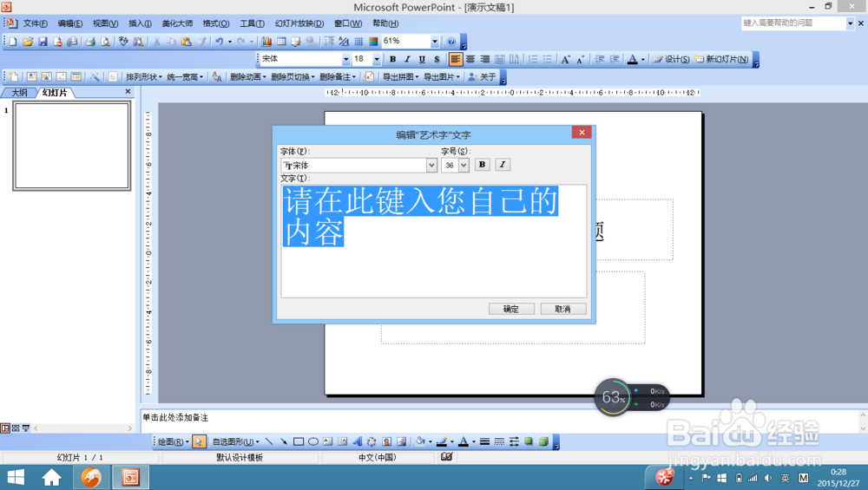Open a file with the folder icon
Screen dimensions: 868x490
pos(28,42)
